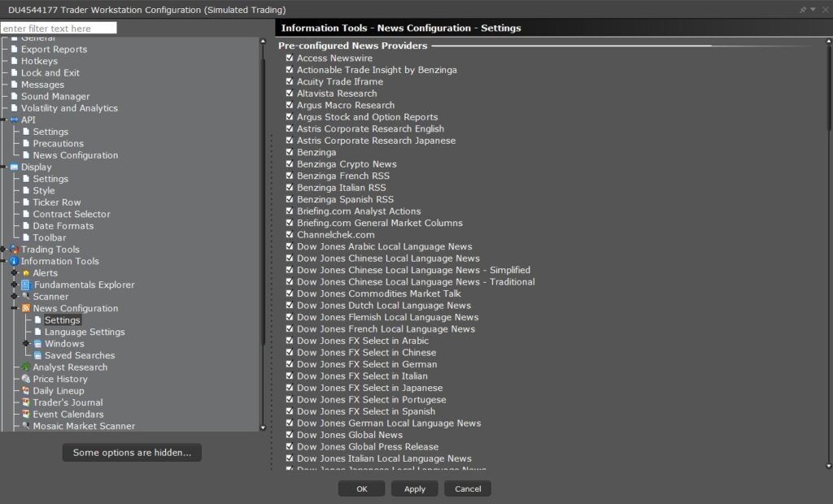Expand the Windows tree node
The height and width of the screenshot is (504, 833).
click(x=26, y=344)
